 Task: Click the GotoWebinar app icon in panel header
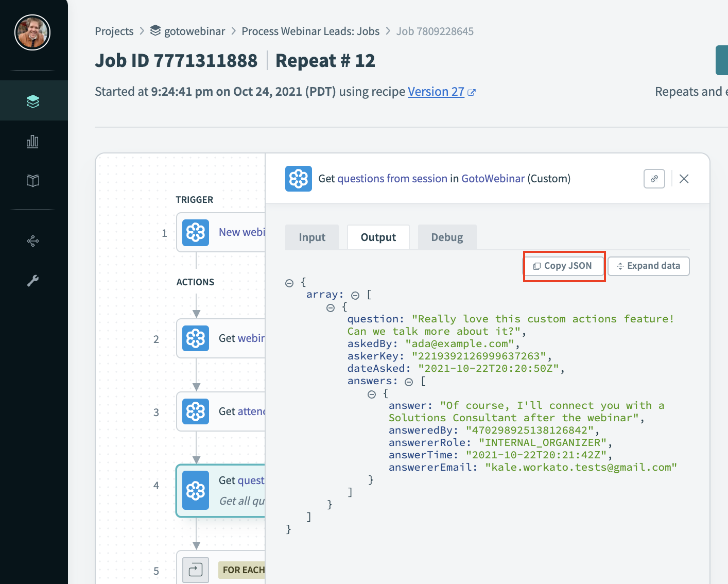click(x=299, y=179)
